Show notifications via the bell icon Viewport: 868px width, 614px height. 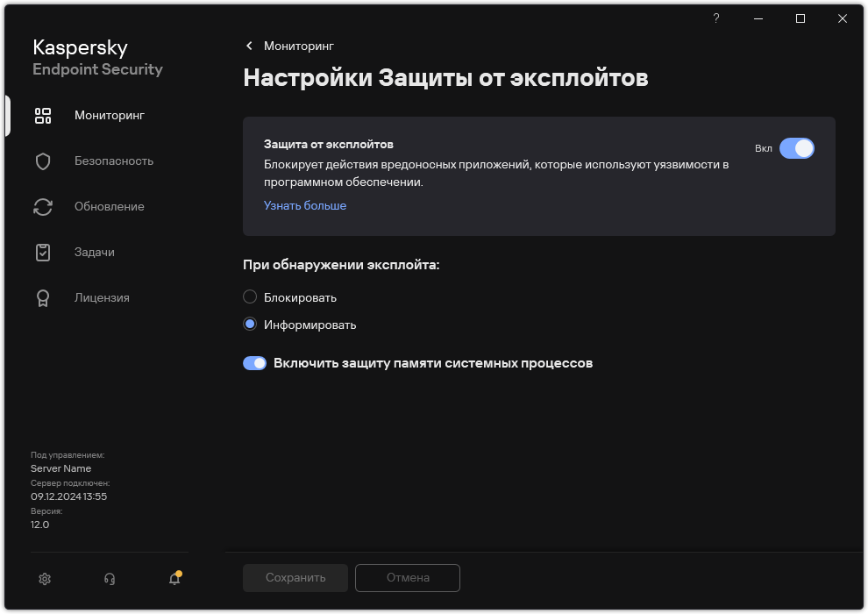[x=174, y=578]
